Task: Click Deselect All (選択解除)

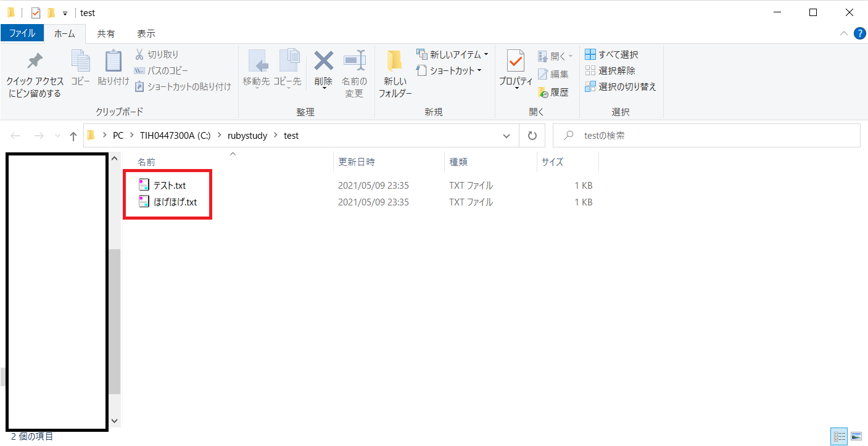Action: (610, 71)
